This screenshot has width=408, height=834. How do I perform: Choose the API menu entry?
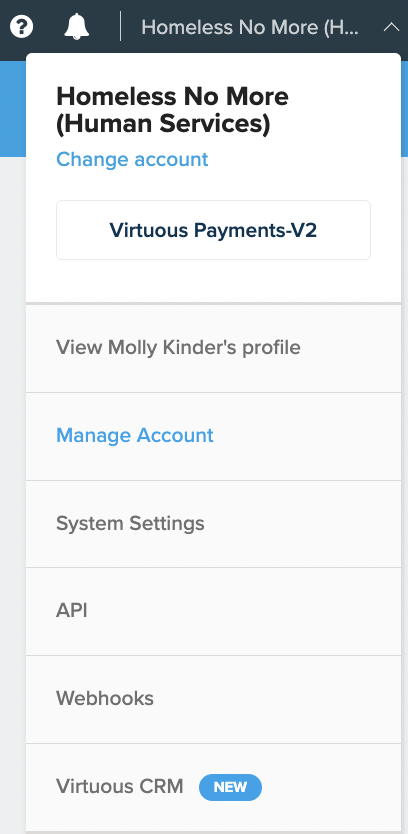[x=213, y=611]
